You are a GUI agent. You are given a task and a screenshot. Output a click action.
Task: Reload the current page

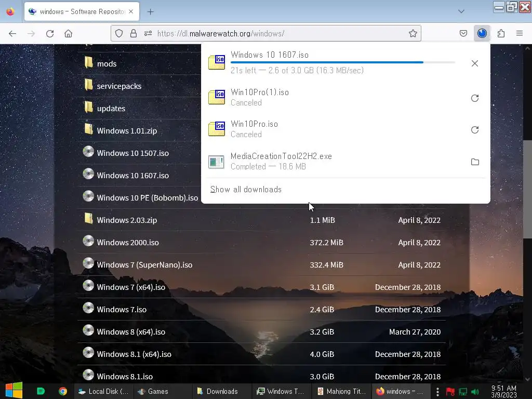(50, 34)
